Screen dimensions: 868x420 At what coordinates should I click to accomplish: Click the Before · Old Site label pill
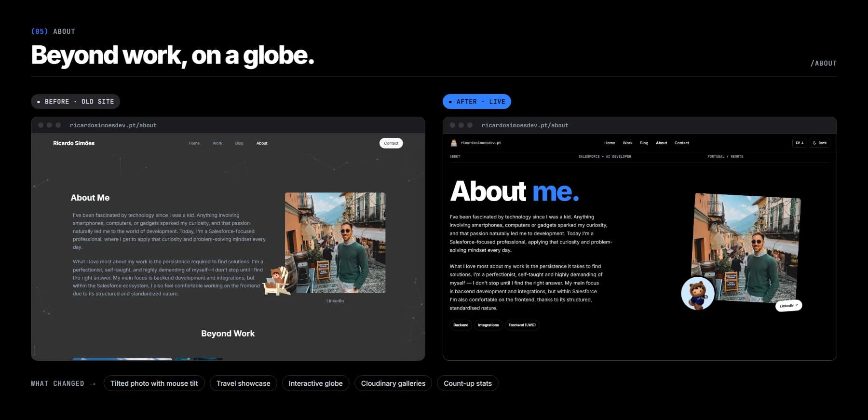75,102
